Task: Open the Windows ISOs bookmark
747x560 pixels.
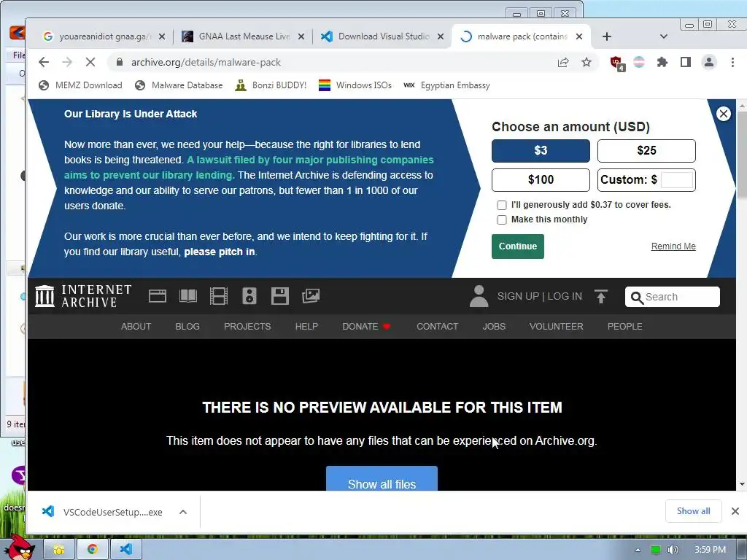Action: pyautogui.click(x=355, y=85)
